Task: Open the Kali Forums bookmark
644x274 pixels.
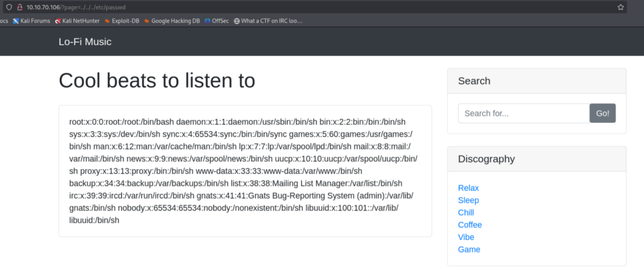Action: point(31,21)
